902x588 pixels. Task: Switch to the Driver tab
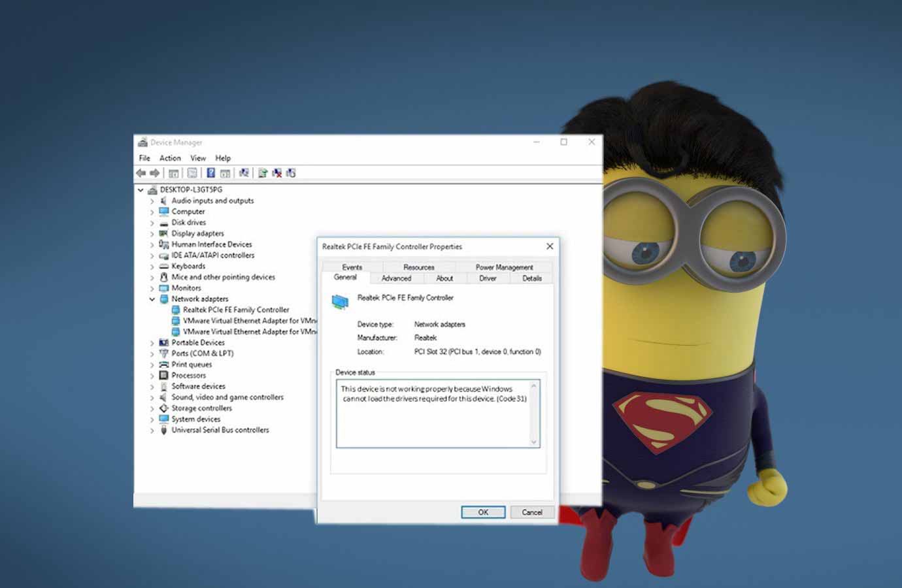(488, 278)
